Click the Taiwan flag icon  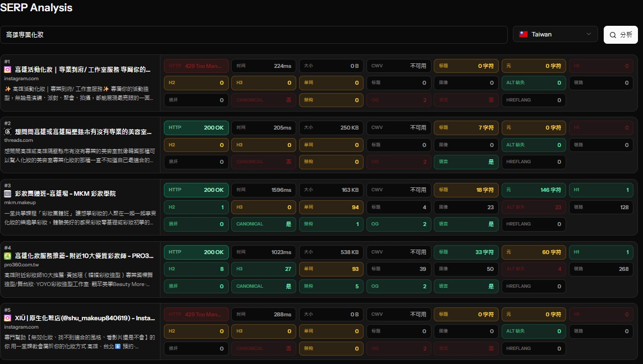click(x=523, y=34)
